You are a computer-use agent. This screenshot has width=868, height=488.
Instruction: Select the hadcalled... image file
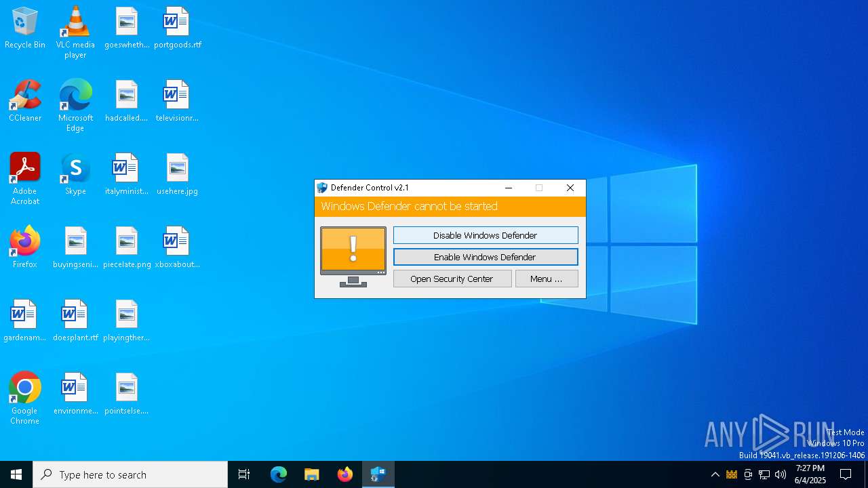pos(127,102)
